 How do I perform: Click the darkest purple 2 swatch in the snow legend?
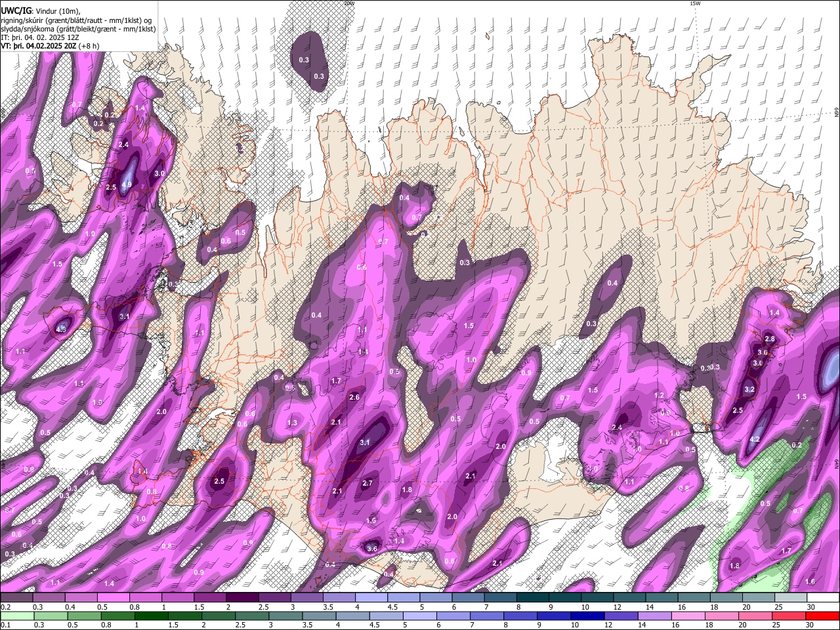(243, 598)
